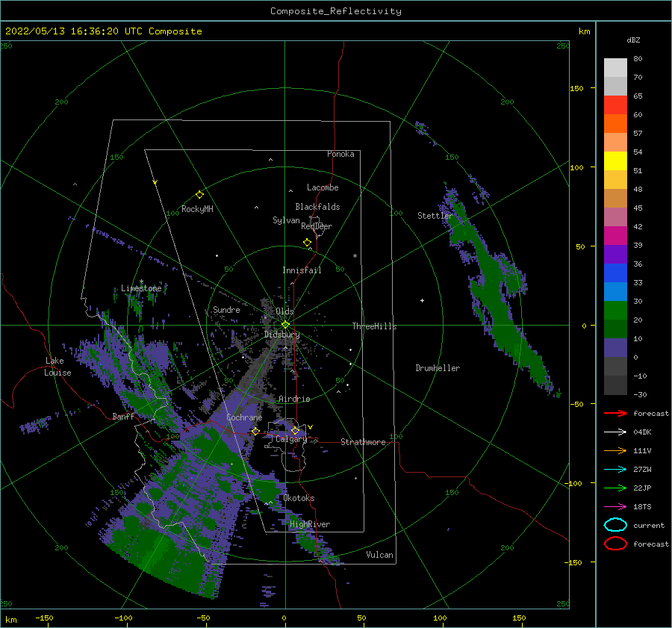
Task: Click the cyan 27ZW arrow legend icon
Action: [615, 470]
